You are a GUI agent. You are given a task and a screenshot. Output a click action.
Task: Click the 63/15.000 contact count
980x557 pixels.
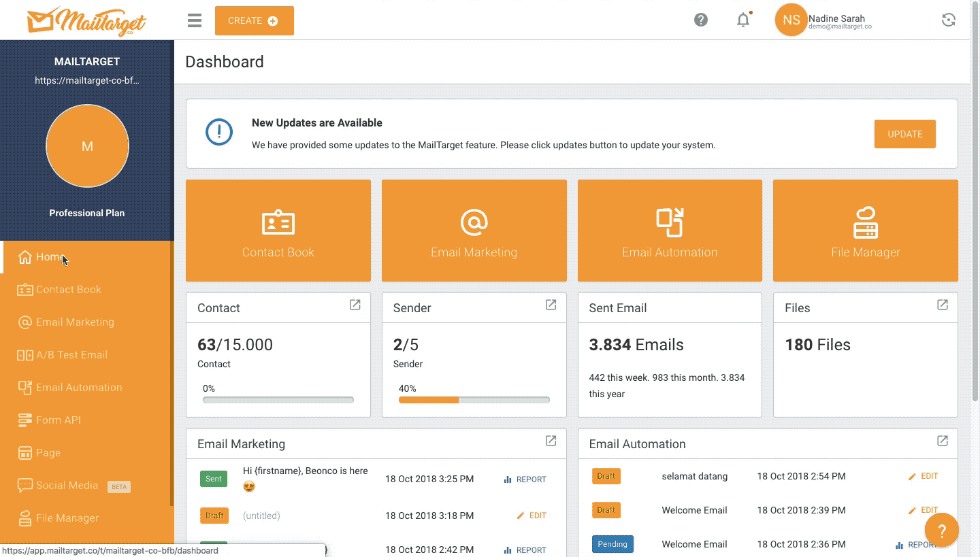point(235,345)
